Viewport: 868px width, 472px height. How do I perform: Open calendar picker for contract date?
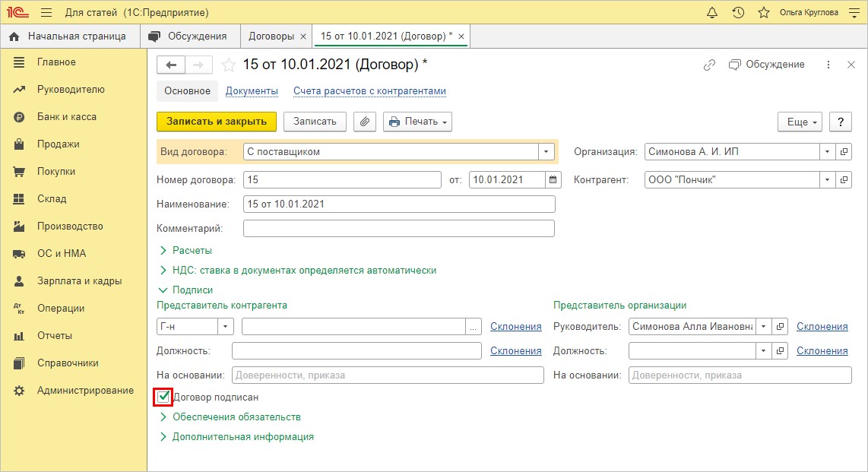(x=553, y=180)
